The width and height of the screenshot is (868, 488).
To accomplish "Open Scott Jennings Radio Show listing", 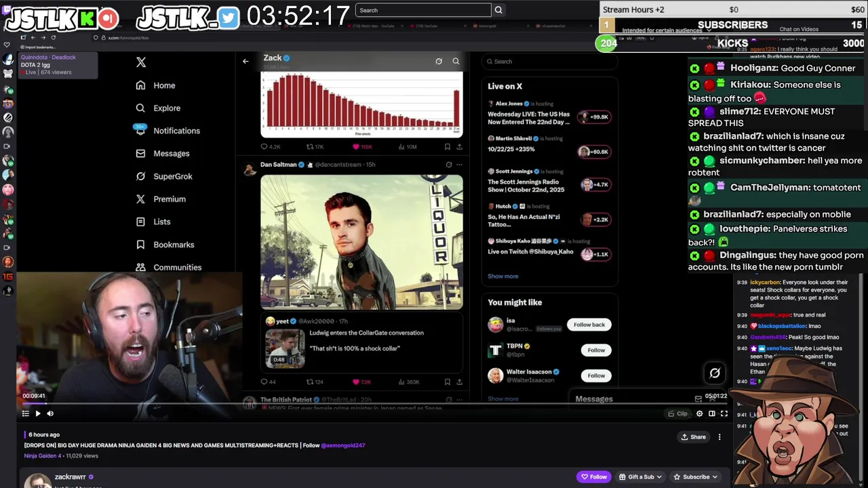I will [549, 180].
